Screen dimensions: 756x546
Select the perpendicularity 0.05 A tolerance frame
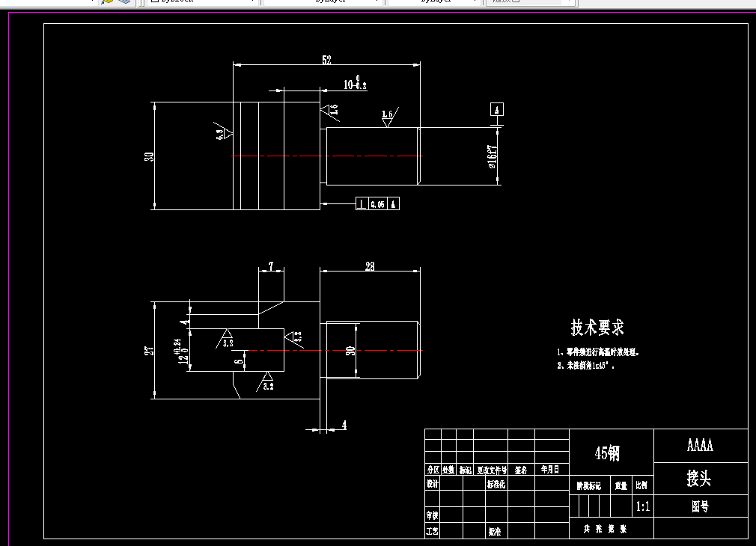coord(377,204)
